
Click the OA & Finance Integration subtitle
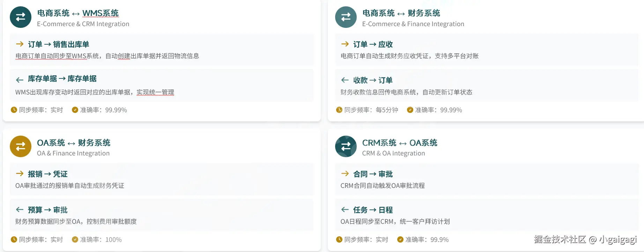click(x=73, y=153)
